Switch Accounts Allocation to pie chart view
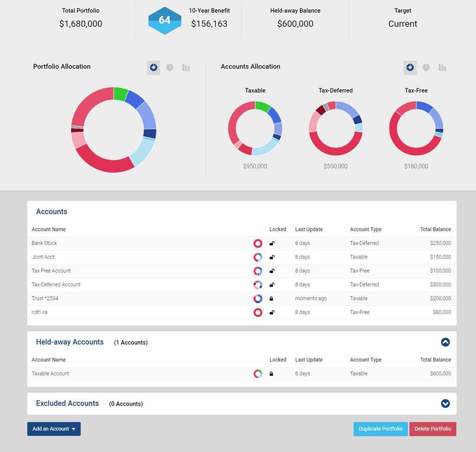The height and width of the screenshot is (452, 476). (x=426, y=68)
